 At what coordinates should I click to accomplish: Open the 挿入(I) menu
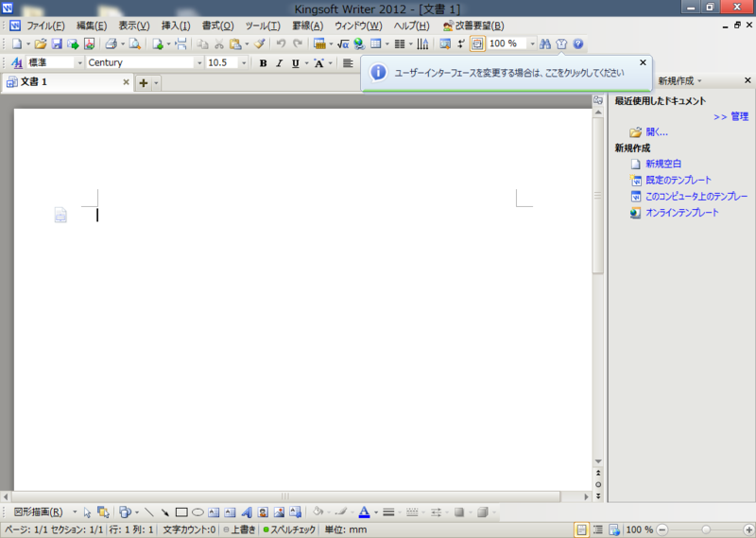(x=176, y=26)
